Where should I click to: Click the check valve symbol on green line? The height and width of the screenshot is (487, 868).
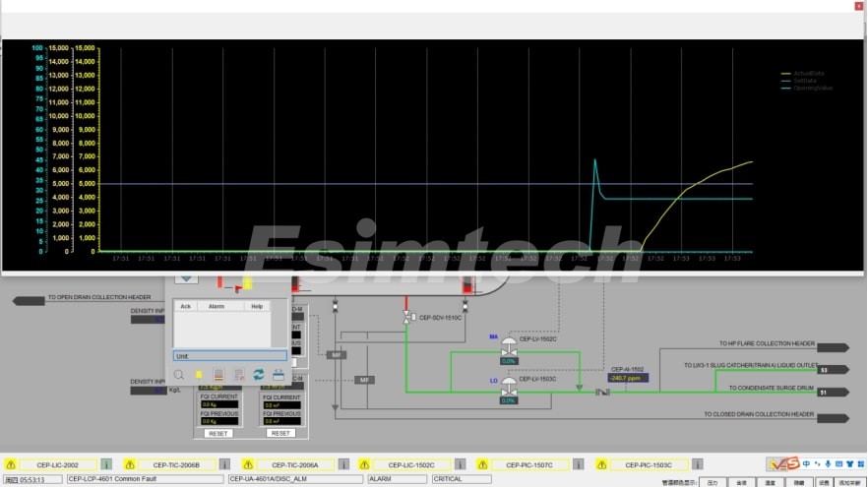pyautogui.click(x=602, y=392)
